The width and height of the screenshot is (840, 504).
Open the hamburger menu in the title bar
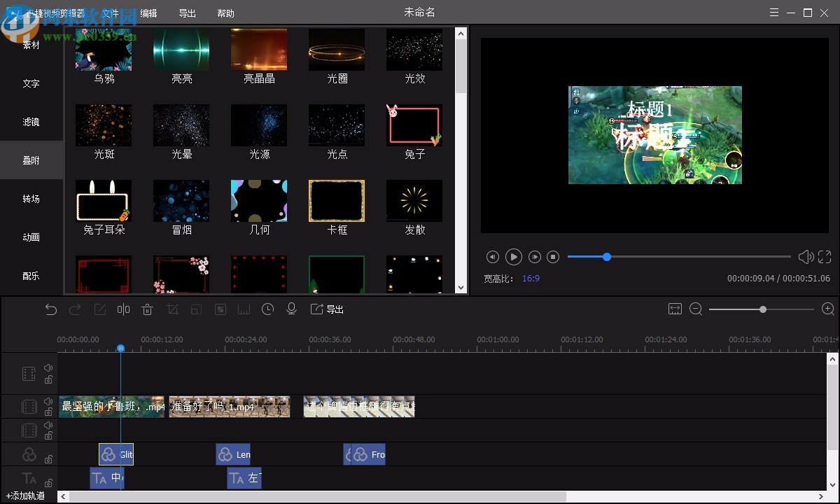coord(773,13)
